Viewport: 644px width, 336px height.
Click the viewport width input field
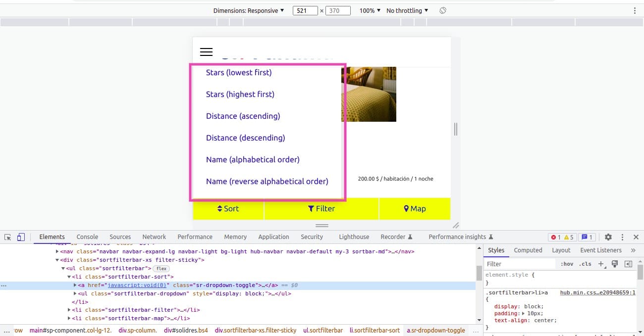[305, 10]
